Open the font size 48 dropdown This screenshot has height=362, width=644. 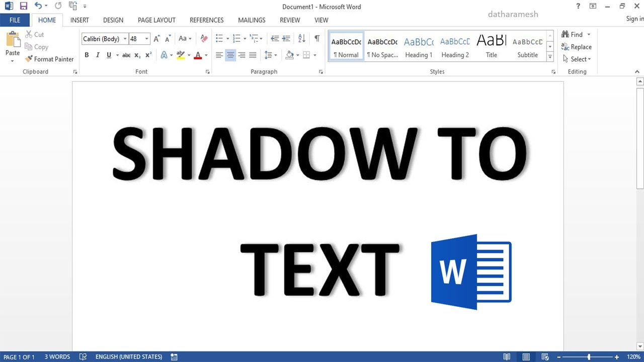pos(147,39)
